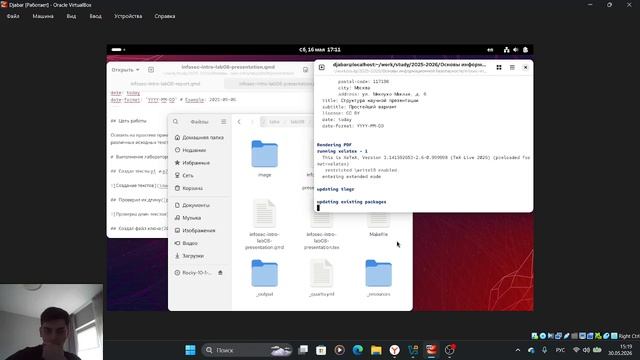Click new tab icon in terminal header
640x360 pixels.
322,67
